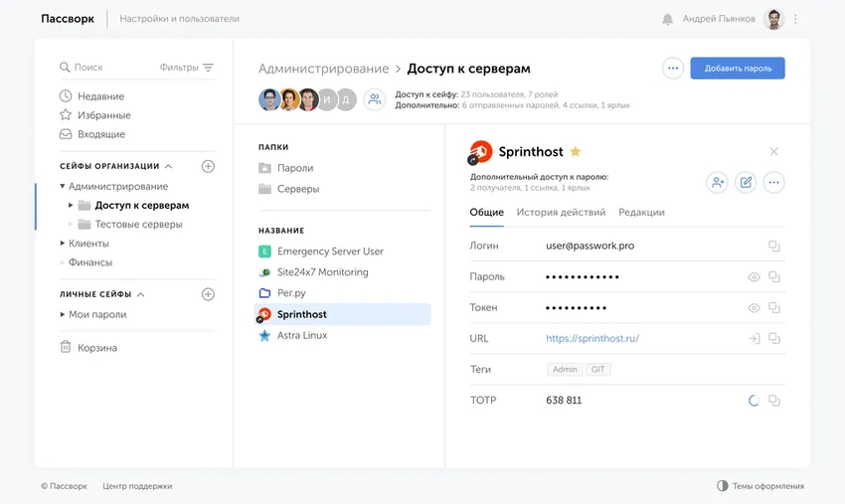Click Андрей Пьянков profile avatar
Viewport: 845px width, 504px height.
point(773,19)
